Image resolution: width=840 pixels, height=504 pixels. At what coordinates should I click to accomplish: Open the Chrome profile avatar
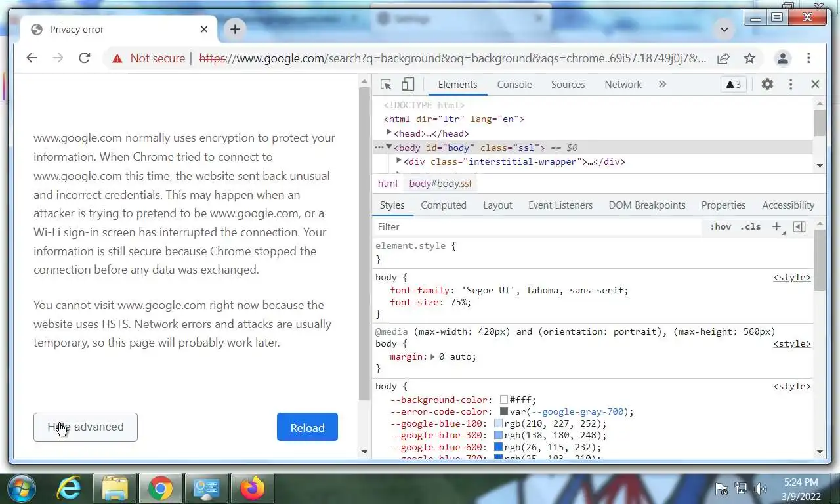pyautogui.click(x=782, y=58)
